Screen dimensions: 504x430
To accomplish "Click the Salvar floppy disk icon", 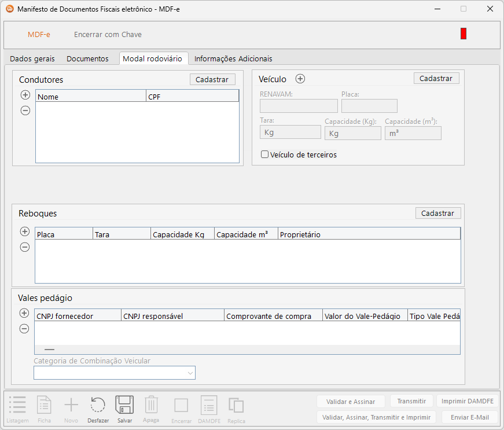I will 124,405.
